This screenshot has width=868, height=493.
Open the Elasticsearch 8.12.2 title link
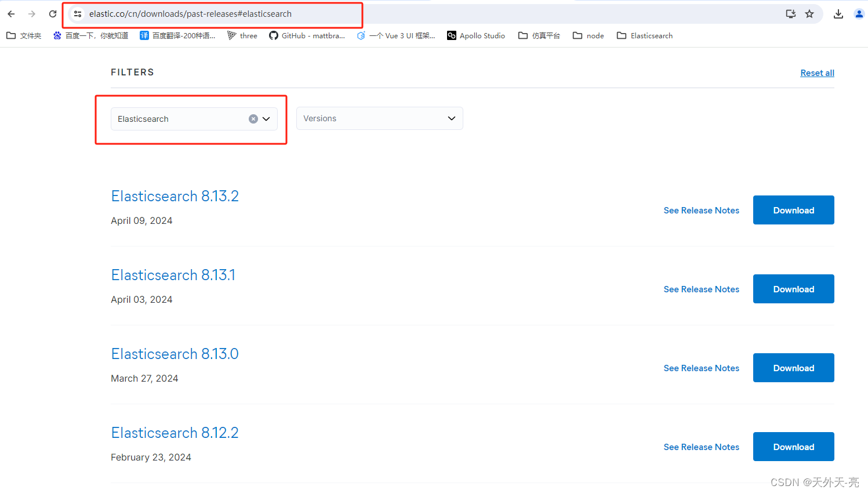coord(175,433)
